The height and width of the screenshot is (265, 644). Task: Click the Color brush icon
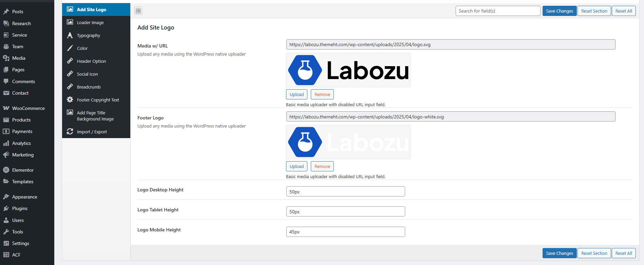[70, 48]
